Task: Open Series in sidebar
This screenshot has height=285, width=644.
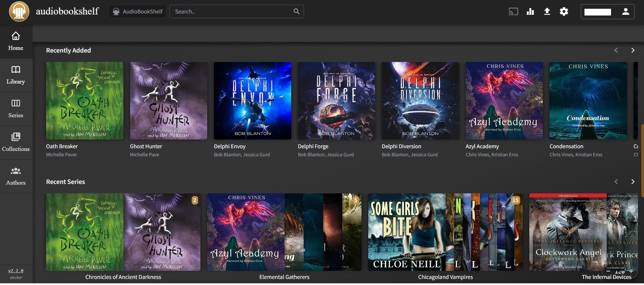Action: click(x=16, y=109)
